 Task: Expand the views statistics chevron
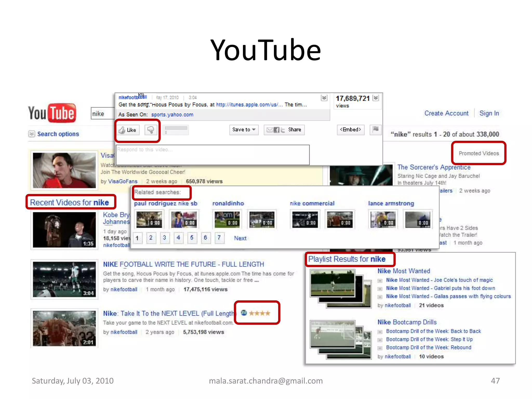(376, 98)
